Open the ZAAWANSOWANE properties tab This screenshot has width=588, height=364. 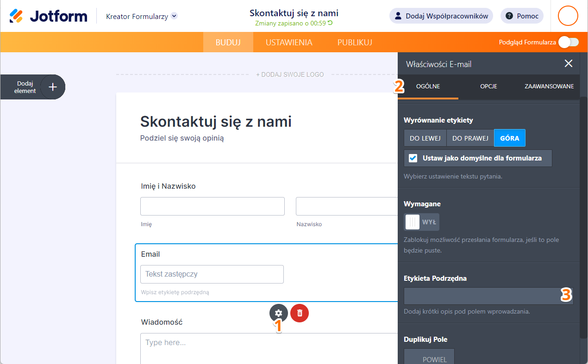[x=549, y=86]
